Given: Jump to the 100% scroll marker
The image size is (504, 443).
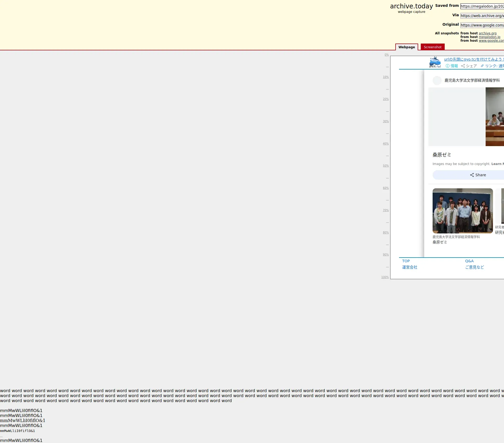Looking at the screenshot, I should click(x=385, y=277).
